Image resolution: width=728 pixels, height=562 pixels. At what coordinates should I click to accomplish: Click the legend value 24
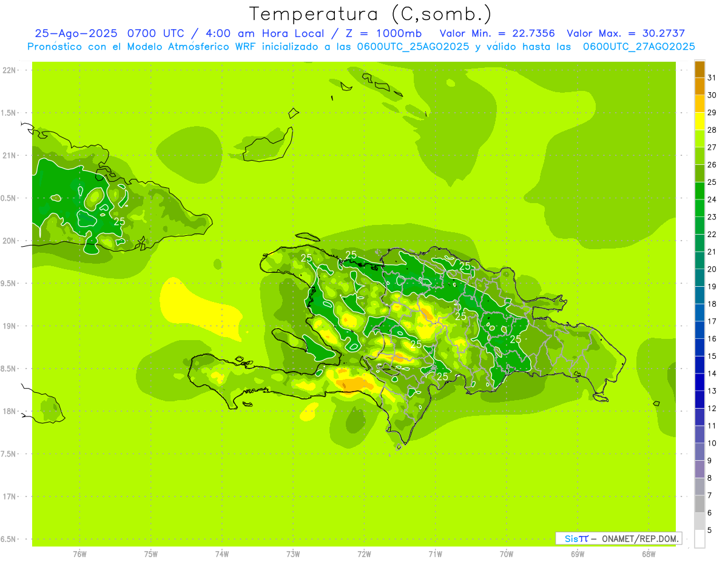pyautogui.click(x=712, y=199)
